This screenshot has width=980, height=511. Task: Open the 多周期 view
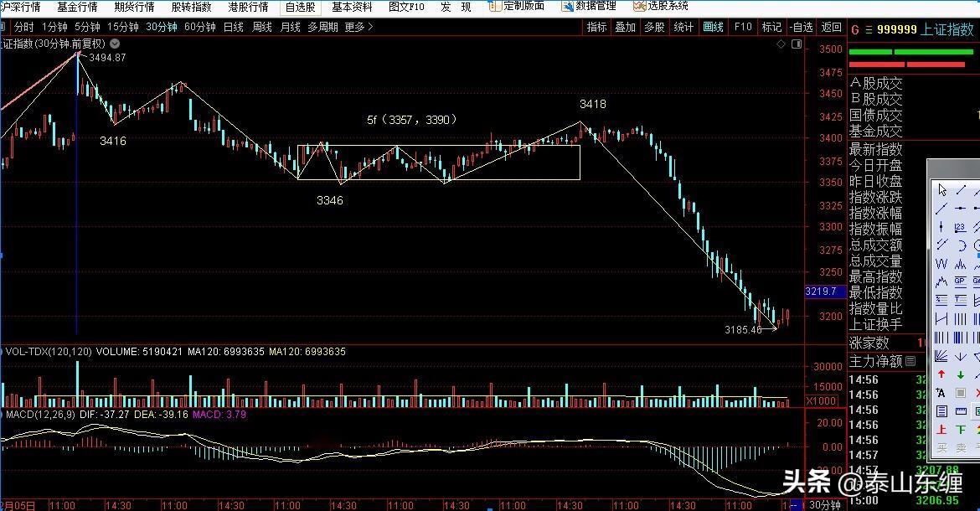322,27
